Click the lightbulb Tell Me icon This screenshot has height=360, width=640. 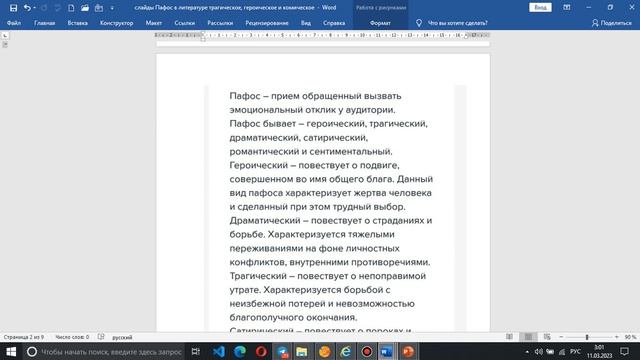pos(419,23)
